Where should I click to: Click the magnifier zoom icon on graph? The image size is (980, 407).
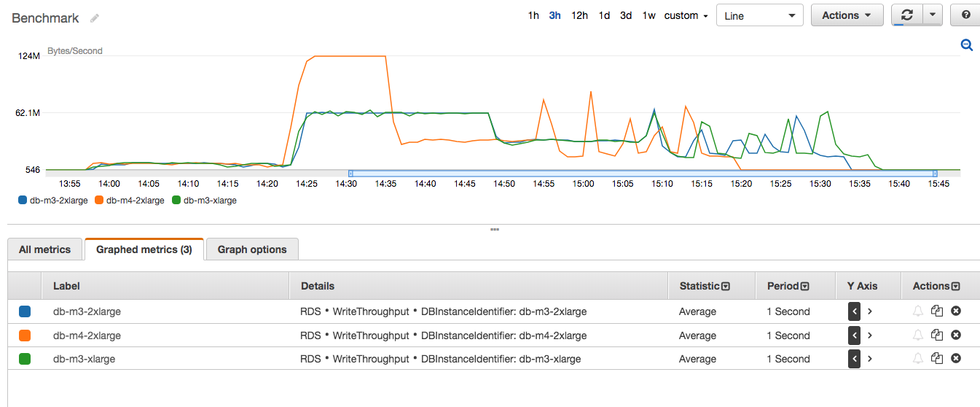[967, 45]
